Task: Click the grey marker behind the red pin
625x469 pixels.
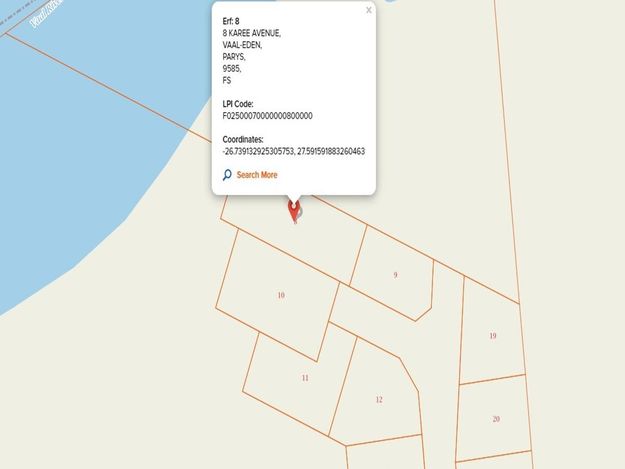Action: click(299, 212)
